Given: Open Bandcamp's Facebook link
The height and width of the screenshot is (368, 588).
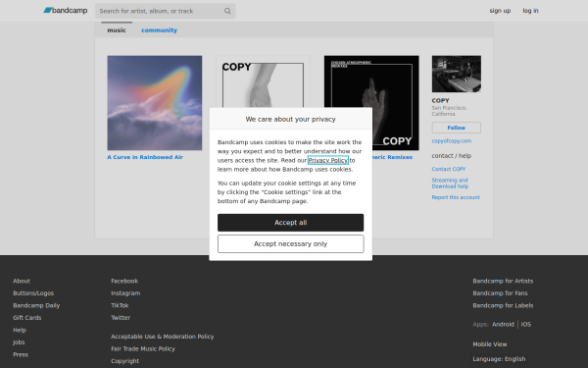Looking at the screenshot, I should (124, 281).
